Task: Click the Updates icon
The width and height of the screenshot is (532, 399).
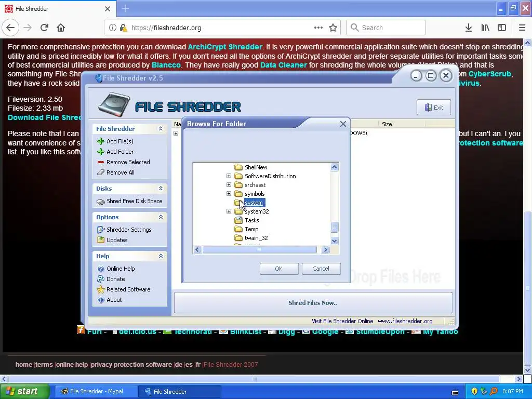Action: [101, 240]
